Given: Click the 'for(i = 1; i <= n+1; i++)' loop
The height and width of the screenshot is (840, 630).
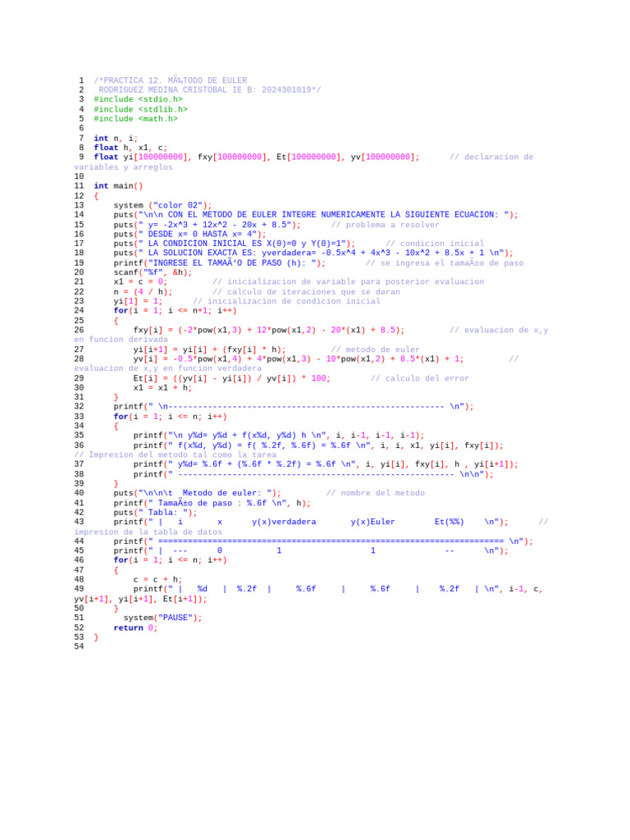Looking at the screenshot, I should coord(176,311).
